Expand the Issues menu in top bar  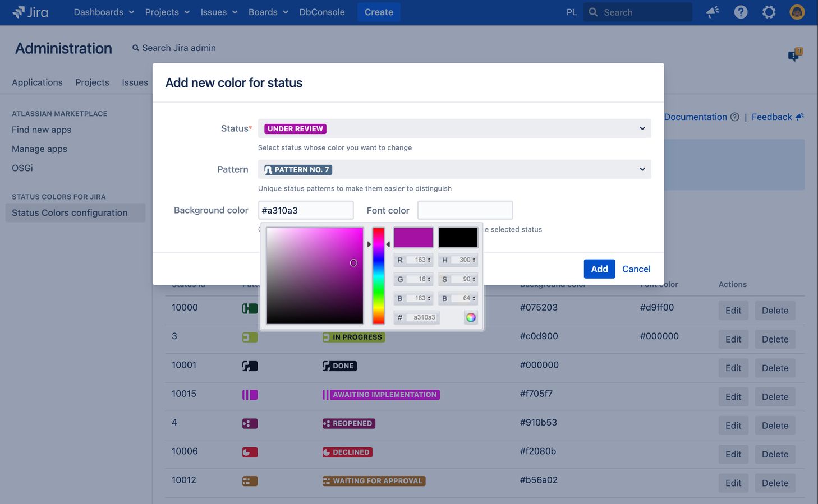click(x=219, y=12)
